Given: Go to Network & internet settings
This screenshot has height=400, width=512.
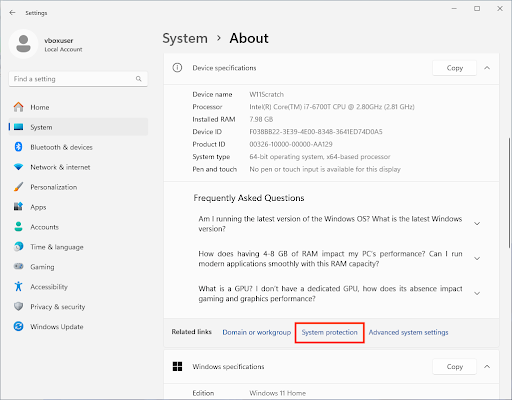Looking at the screenshot, I should (78, 167).
